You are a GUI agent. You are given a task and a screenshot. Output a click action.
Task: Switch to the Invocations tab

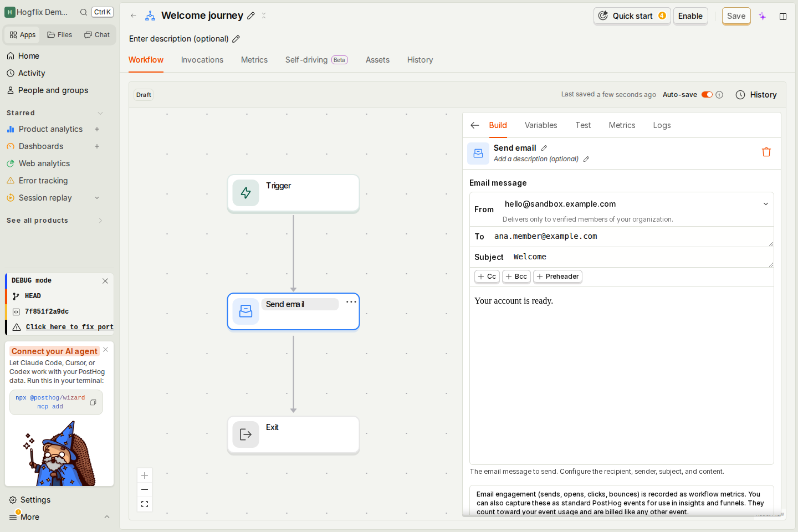202,60
